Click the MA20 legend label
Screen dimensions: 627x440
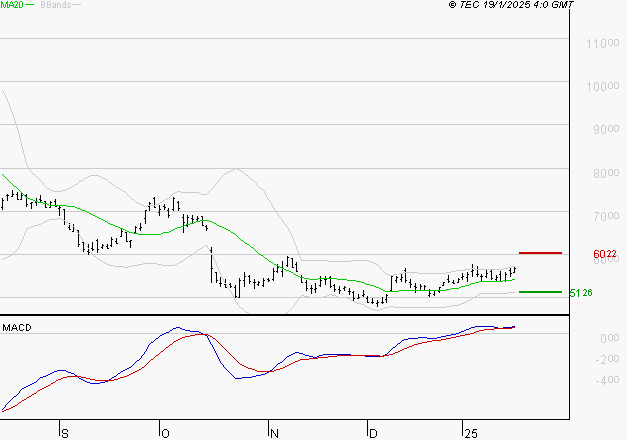pyautogui.click(x=12, y=5)
